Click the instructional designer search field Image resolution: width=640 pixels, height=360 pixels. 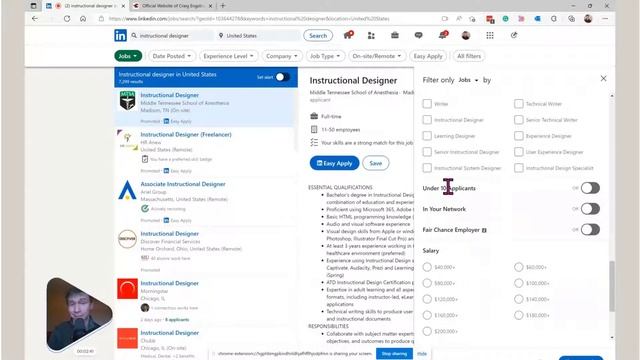(x=172, y=36)
